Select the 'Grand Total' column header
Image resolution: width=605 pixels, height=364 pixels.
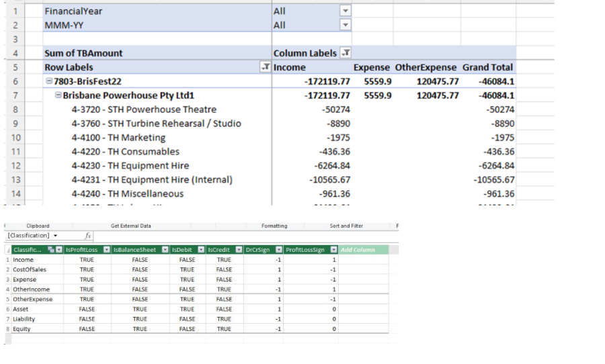pos(488,67)
